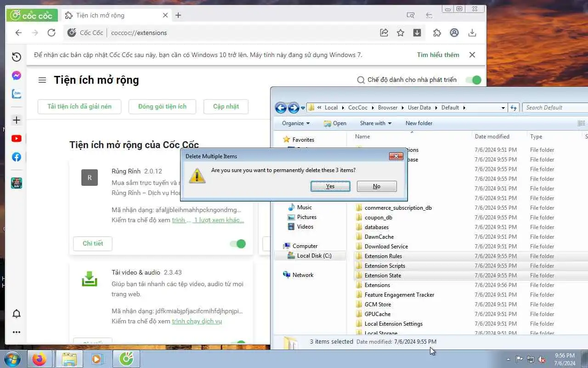Open the game icon in browser sidebar
The width and height of the screenshot is (588, 368).
pyautogui.click(x=17, y=183)
